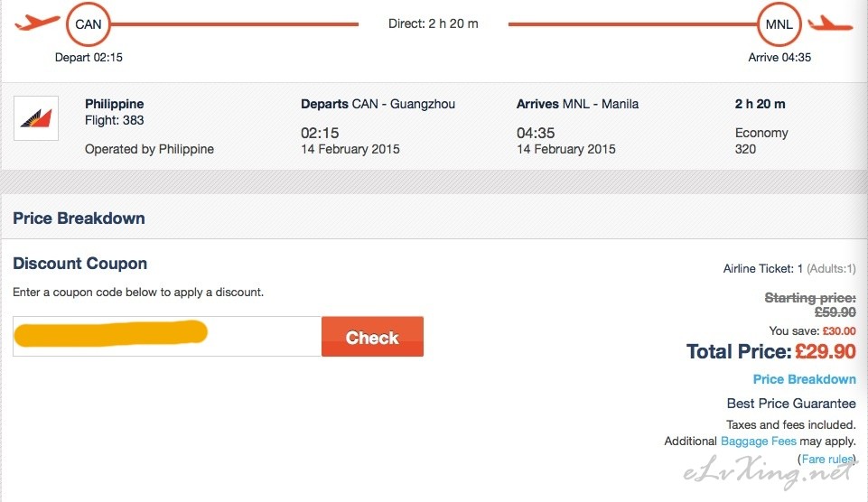Click the Philippine Airlines logo
This screenshot has height=502, width=868.
pyautogui.click(x=36, y=118)
